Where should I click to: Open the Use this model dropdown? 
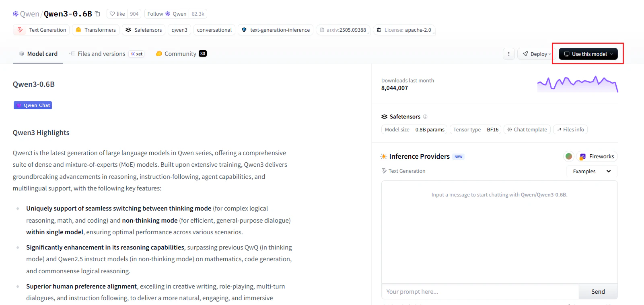(x=588, y=54)
